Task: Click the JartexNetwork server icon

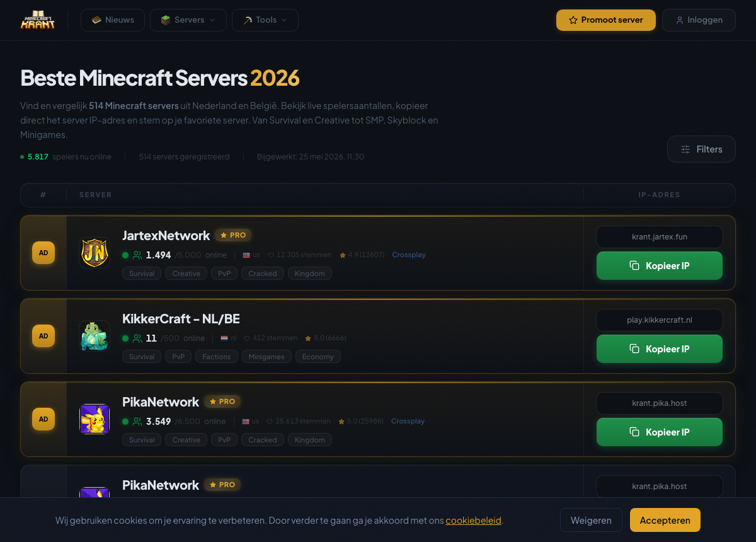Action: tap(94, 253)
